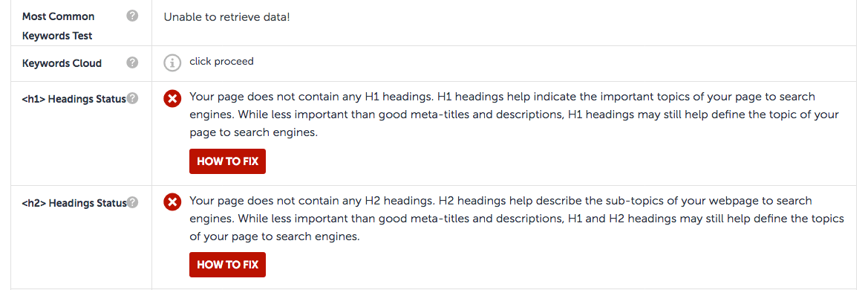The height and width of the screenshot is (290, 868).
Task: Open HOW TO FIX for missing H1 headings
Action: pos(227,161)
